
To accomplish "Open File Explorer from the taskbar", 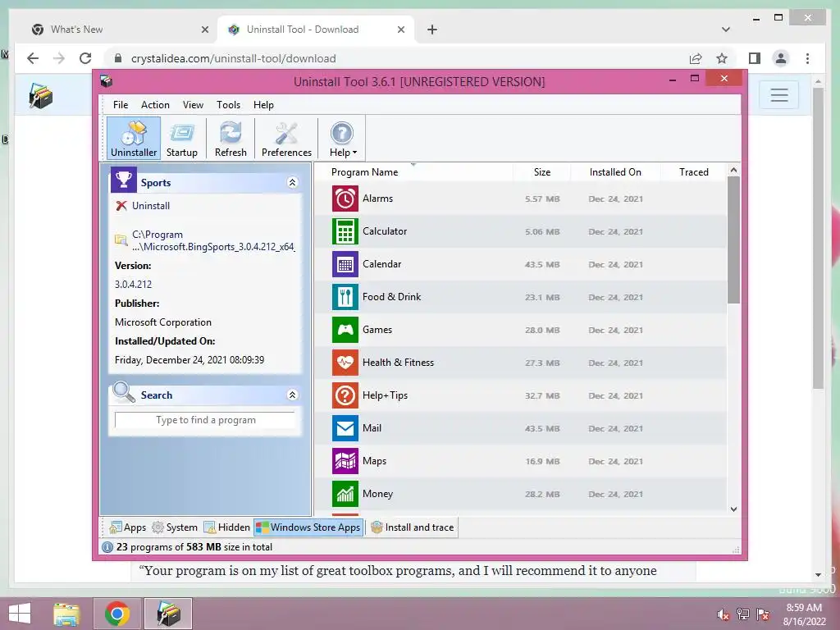I will [x=66, y=614].
